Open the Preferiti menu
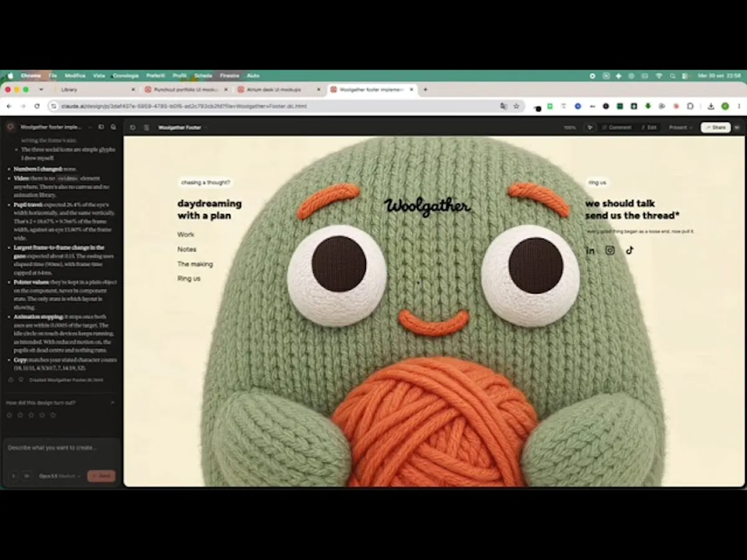 [156, 75]
